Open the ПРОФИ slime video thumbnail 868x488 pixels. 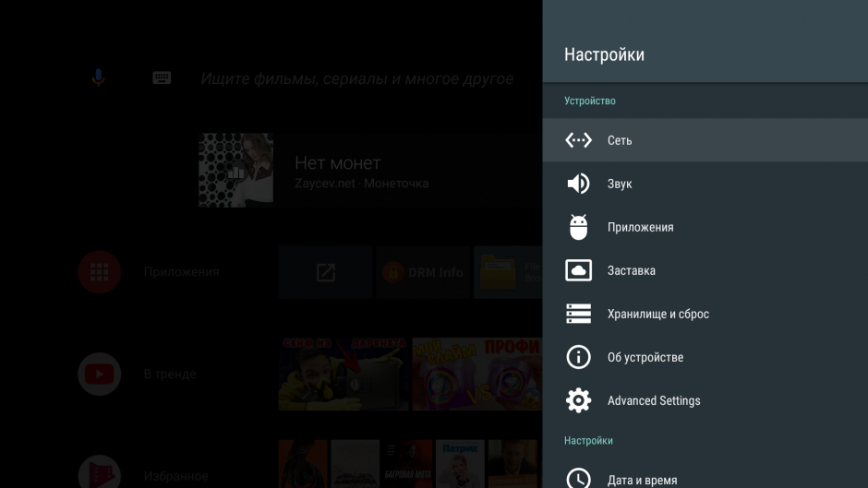point(477,374)
